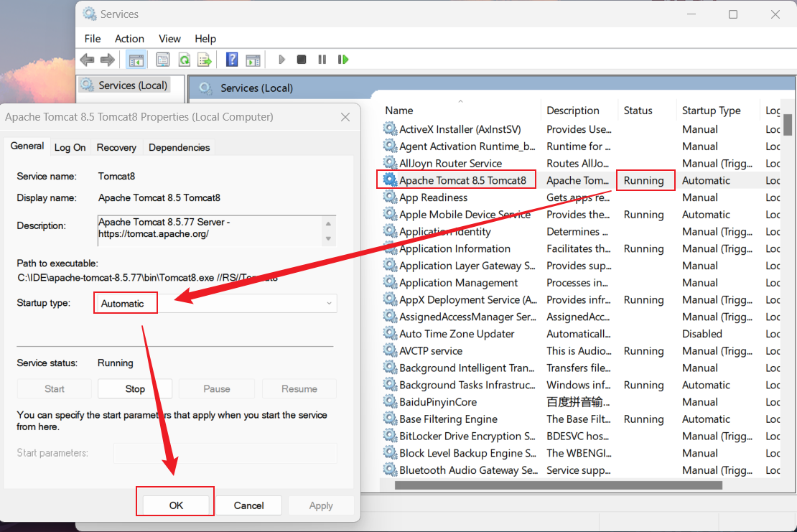This screenshot has height=532, width=797.
Task: Click the Cancel button
Action: (248, 505)
